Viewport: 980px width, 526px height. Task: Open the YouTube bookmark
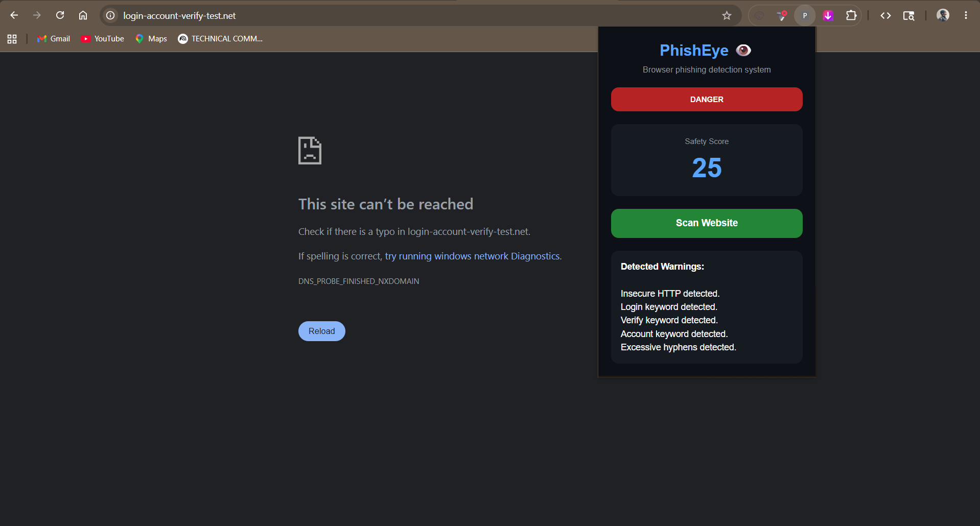[102, 39]
